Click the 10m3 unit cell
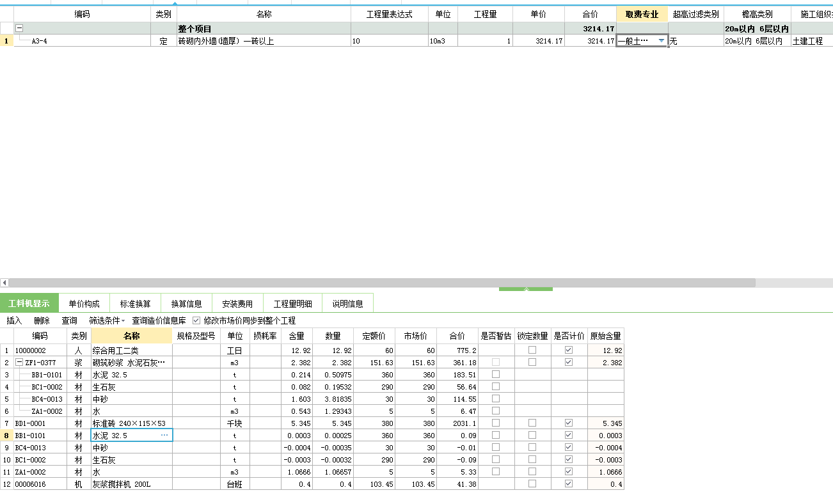The width and height of the screenshot is (833, 504). [x=443, y=41]
